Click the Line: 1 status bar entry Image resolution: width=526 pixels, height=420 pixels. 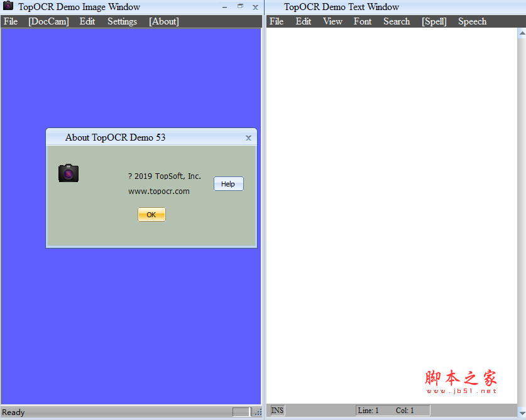click(x=368, y=411)
